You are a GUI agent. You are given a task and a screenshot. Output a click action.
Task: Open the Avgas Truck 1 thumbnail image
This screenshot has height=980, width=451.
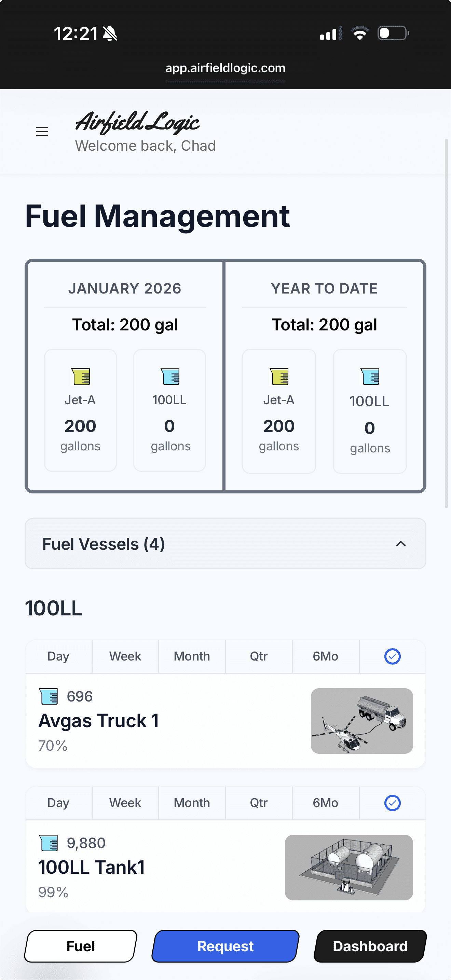pos(361,721)
